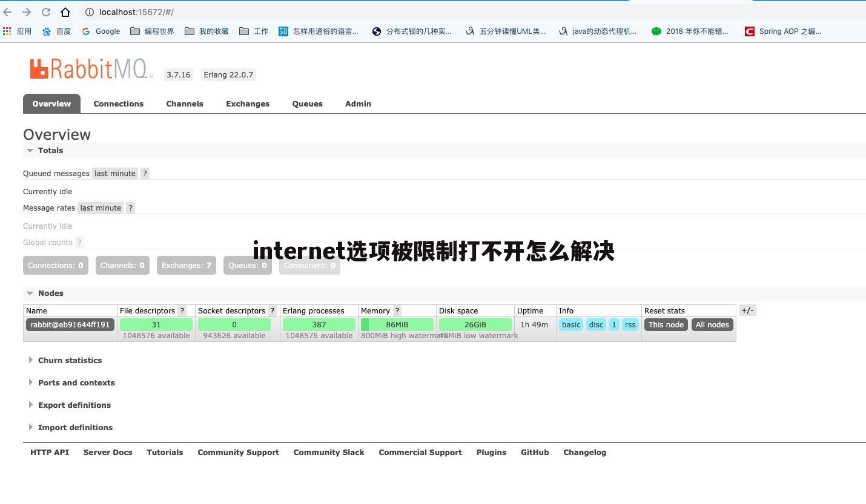Click the disc info tag
This screenshot has width=866, height=504.
coord(597,325)
